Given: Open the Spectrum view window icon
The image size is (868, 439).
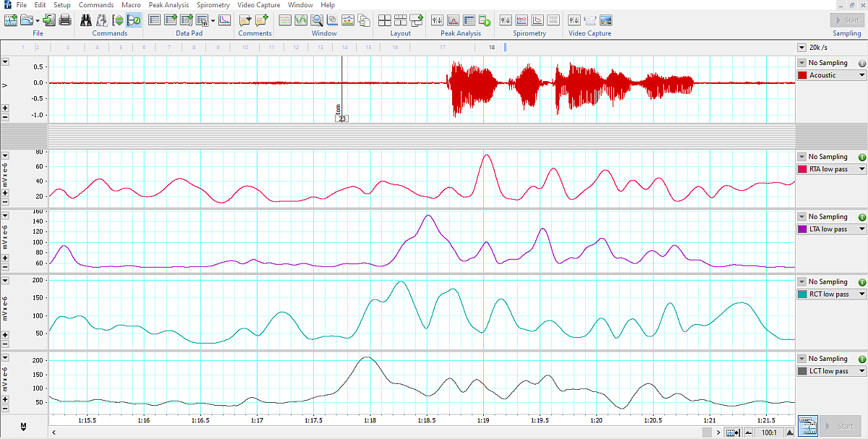Looking at the screenshot, I should pyautogui.click(x=348, y=20).
